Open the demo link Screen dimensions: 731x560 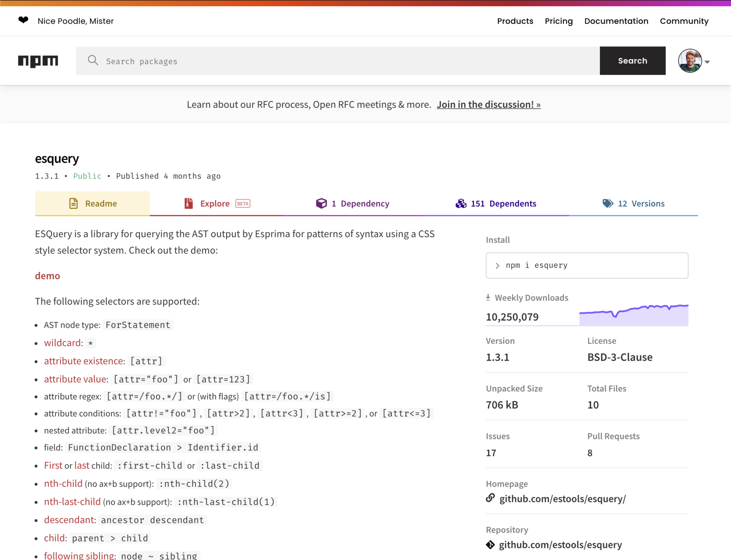click(47, 276)
